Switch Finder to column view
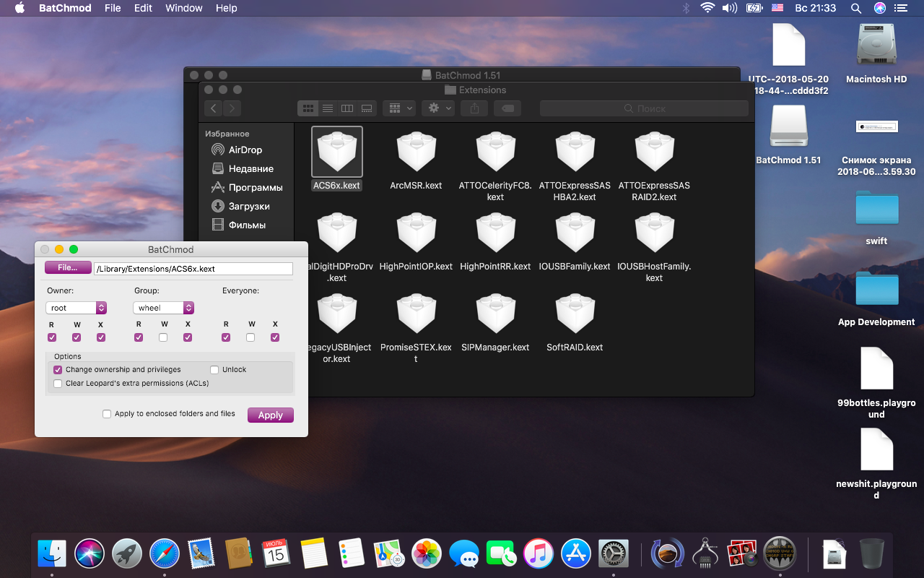 (347, 108)
